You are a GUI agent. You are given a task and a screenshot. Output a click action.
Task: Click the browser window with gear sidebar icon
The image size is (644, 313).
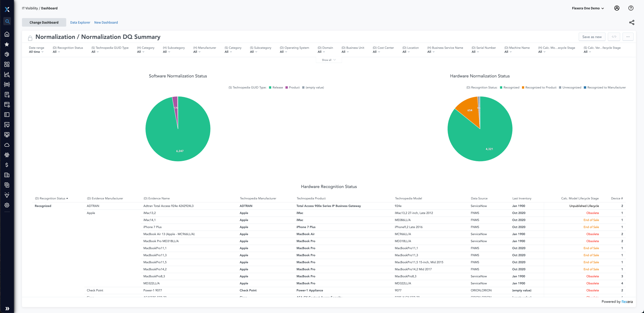click(7, 105)
